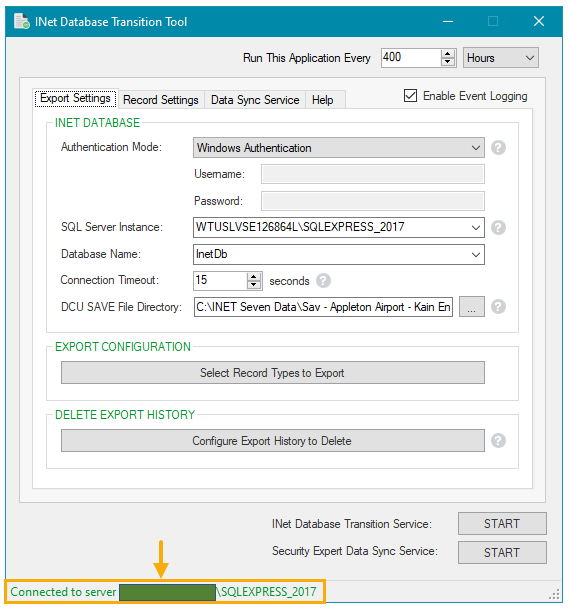Click help icon beside Configure Export History
Viewport: 569px width, 609px height.
[x=498, y=441]
